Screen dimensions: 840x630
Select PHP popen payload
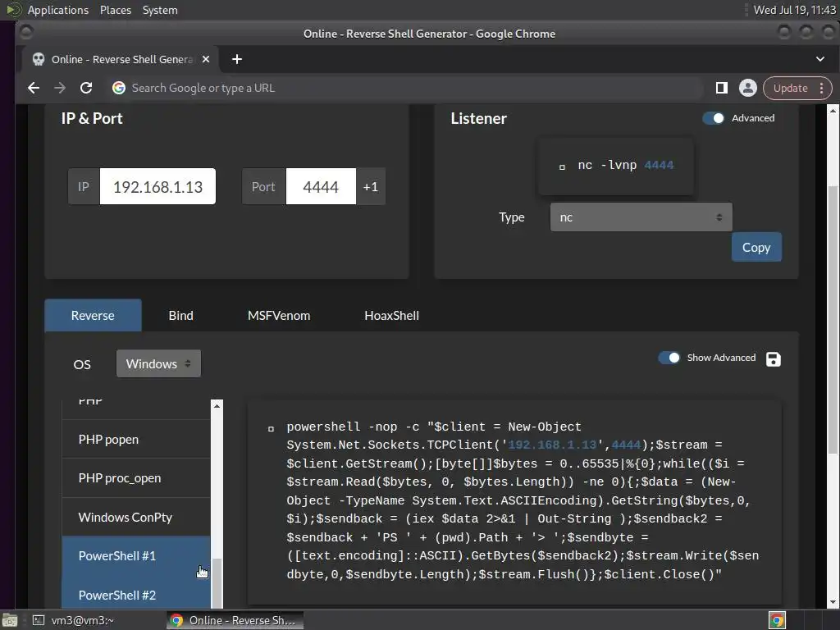[136, 440]
